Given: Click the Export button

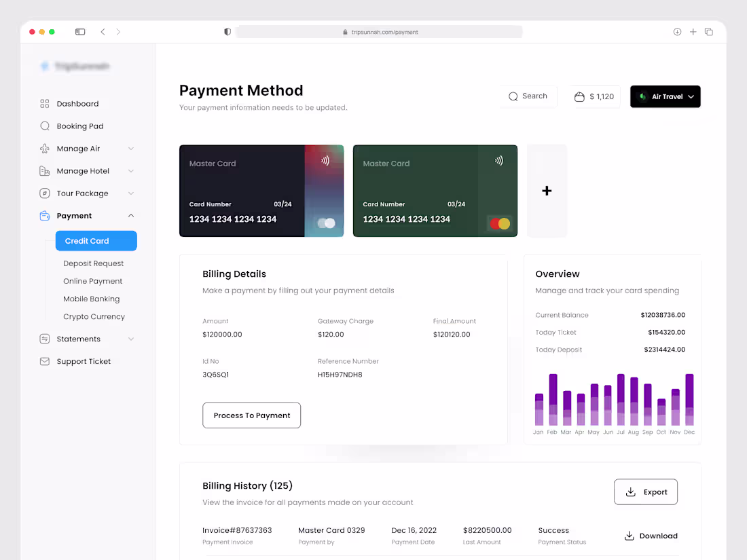Looking at the screenshot, I should pyautogui.click(x=646, y=492).
